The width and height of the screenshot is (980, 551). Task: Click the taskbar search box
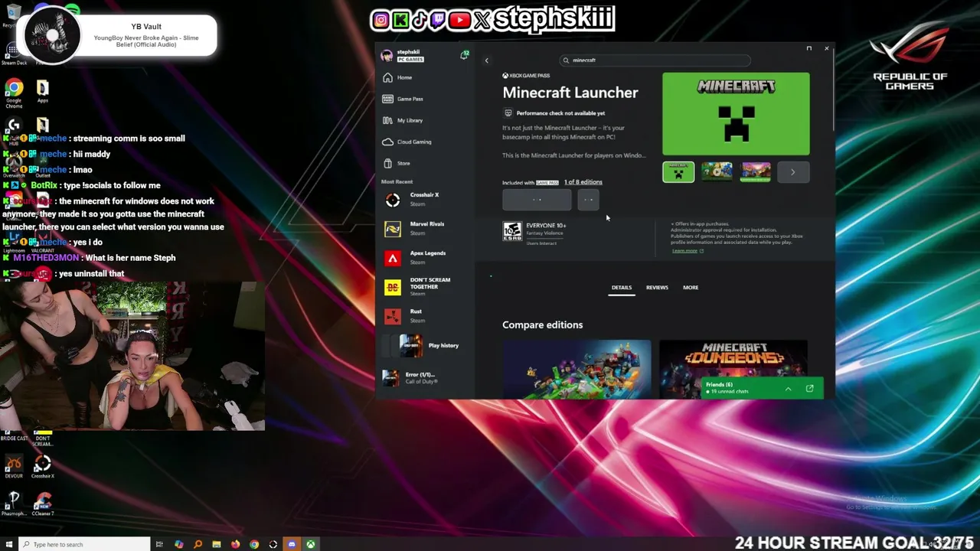point(83,544)
